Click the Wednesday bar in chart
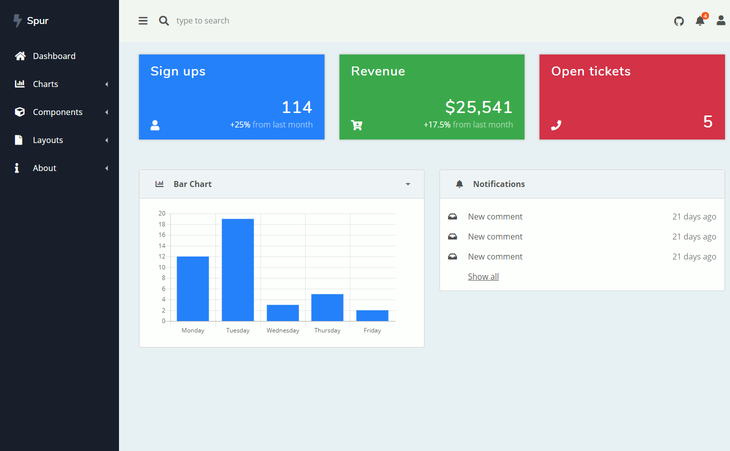The image size is (730, 451). pos(283,313)
